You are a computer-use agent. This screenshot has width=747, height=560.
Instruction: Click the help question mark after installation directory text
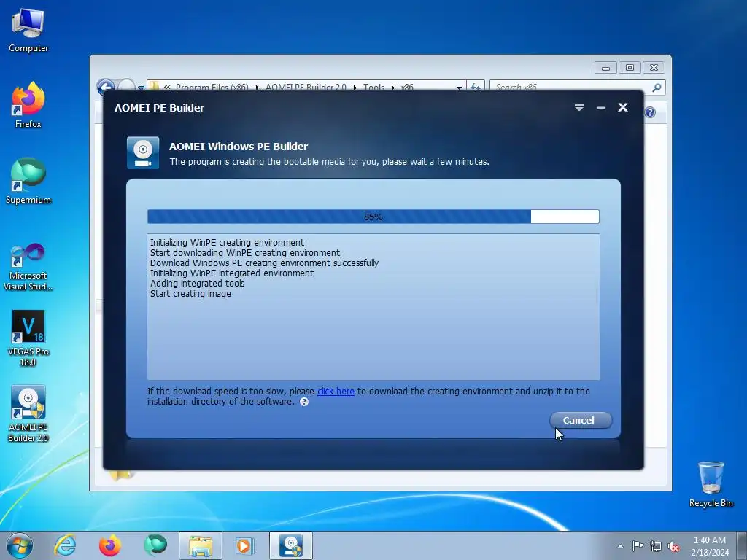304,402
